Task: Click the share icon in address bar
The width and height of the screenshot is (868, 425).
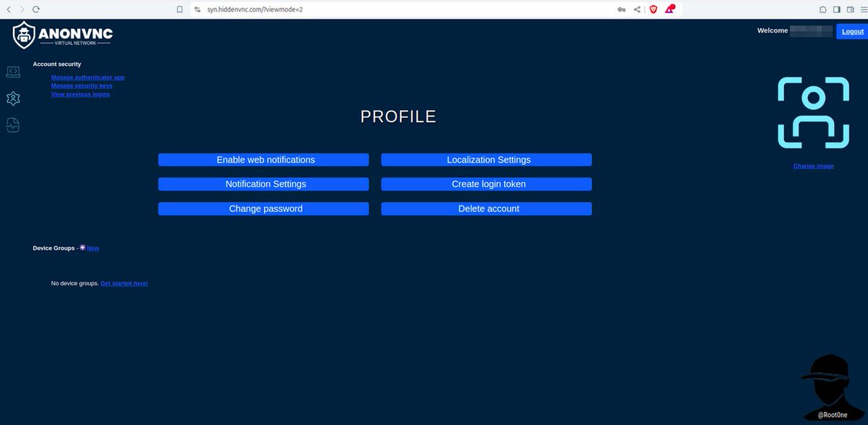Action: point(637,9)
